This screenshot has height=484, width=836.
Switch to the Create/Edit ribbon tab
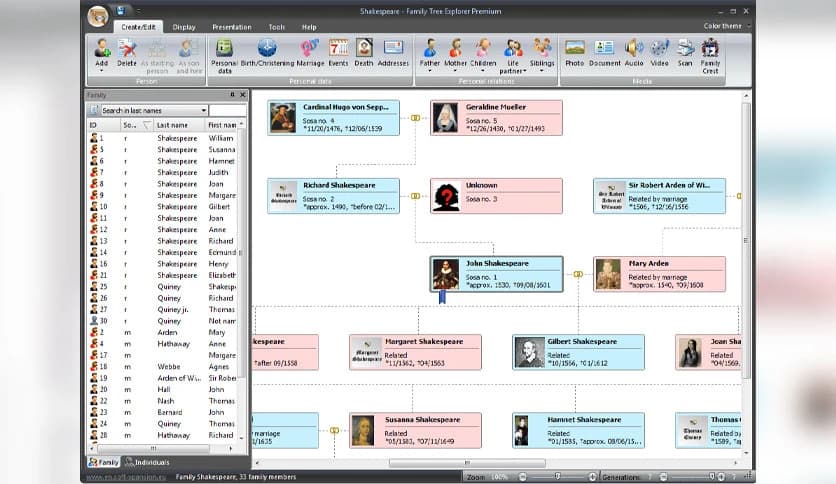138,27
